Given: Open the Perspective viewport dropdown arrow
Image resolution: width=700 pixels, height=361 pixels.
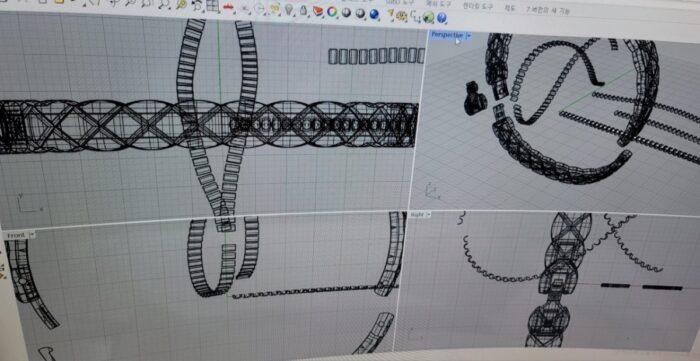Looking at the screenshot, I should tap(468, 36).
